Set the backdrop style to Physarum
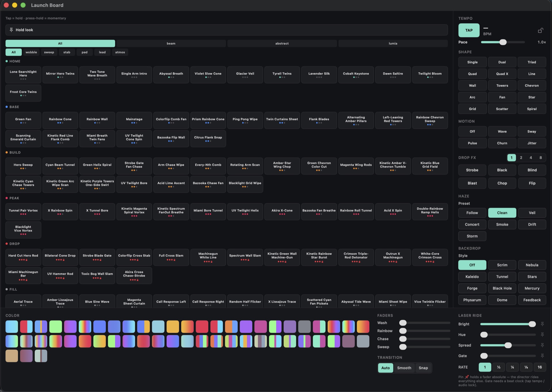This screenshot has height=392, width=552. pos(472,300)
